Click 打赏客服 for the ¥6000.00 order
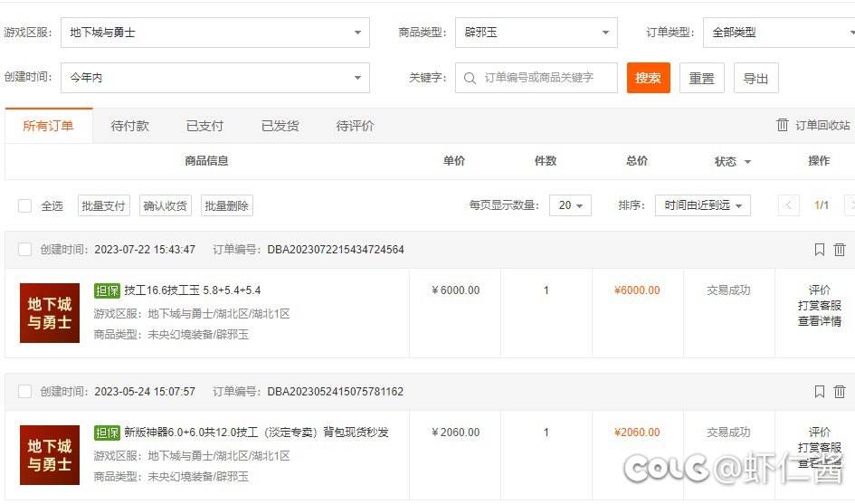The width and height of the screenshot is (855, 504). pos(820,306)
